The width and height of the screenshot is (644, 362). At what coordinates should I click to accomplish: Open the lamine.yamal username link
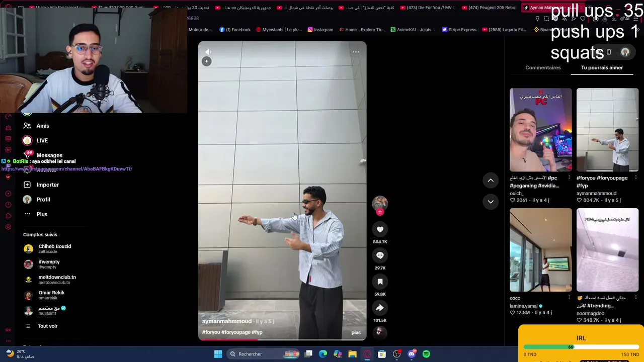coord(523,306)
